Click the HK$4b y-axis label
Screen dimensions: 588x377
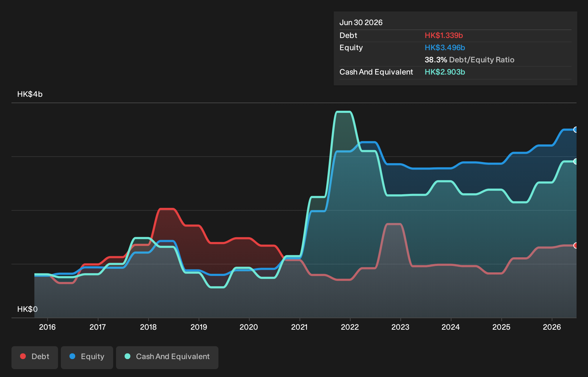click(30, 94)
